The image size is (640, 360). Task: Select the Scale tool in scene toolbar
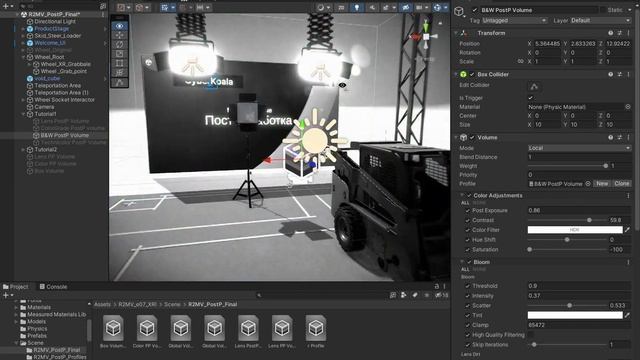click(120, 54)
